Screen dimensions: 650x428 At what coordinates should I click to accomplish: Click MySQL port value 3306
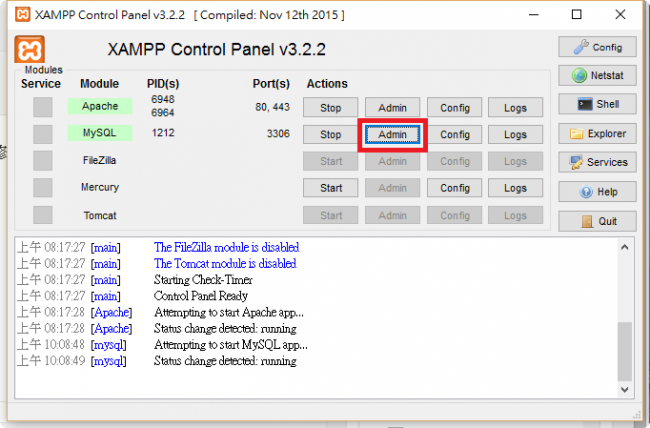(278, 134)
